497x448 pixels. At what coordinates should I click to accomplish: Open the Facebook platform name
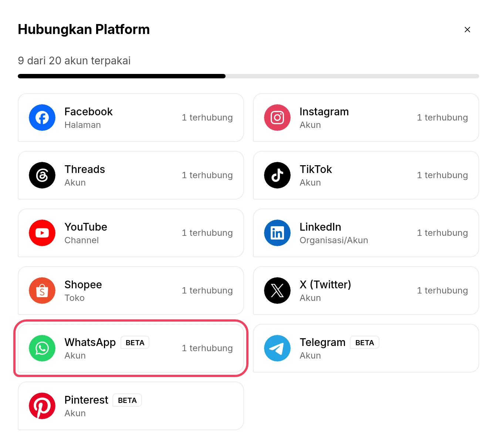(88, 112)
